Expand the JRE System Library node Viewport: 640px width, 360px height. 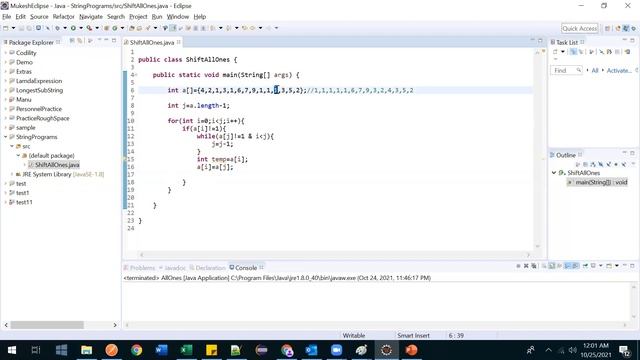(12, 174)
